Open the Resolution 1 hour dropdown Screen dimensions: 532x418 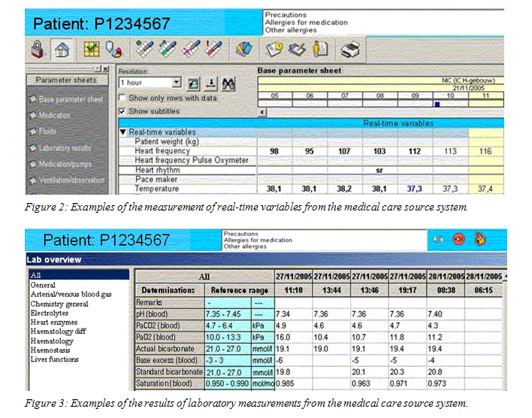176,83
